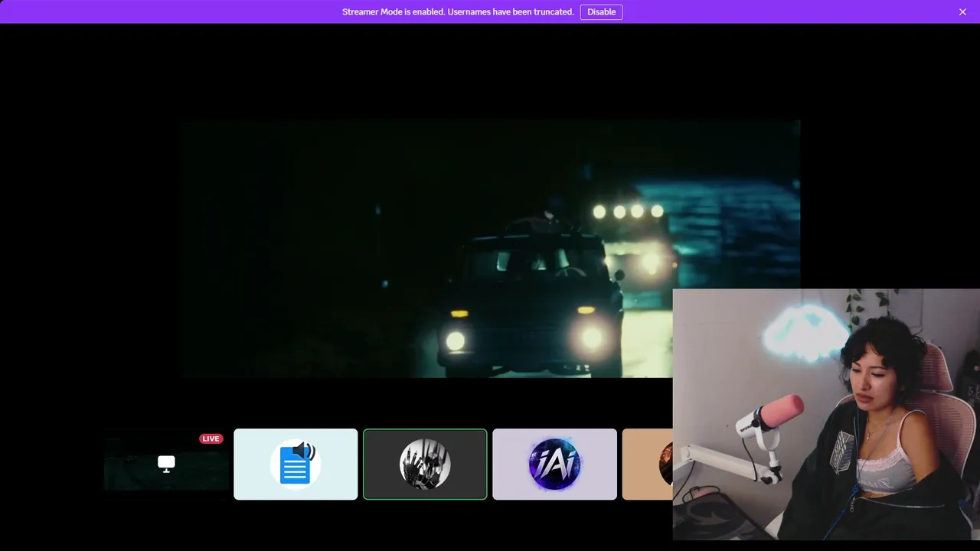Click Disable in the Streamer Mode banner

[x=601, y=11]
